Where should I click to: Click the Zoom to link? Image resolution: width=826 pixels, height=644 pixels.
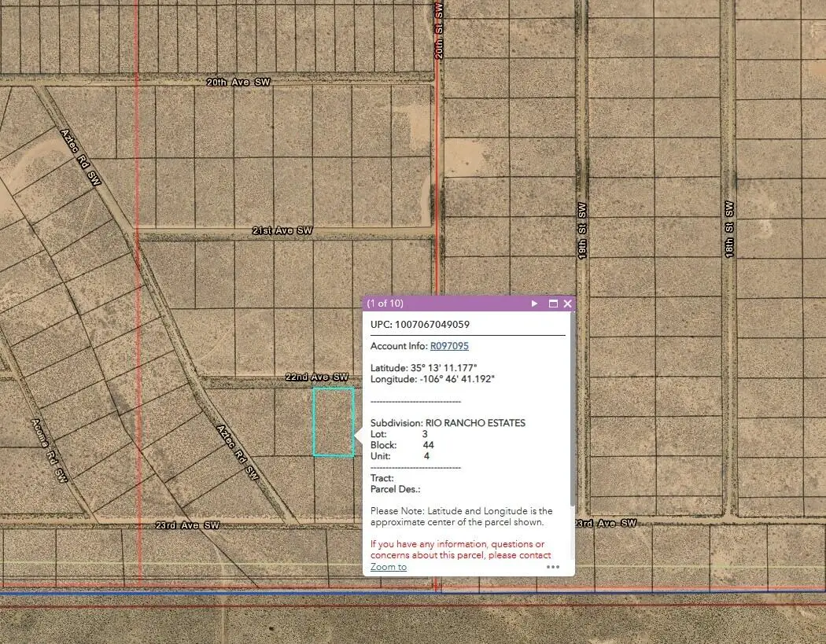click(389, 567)
